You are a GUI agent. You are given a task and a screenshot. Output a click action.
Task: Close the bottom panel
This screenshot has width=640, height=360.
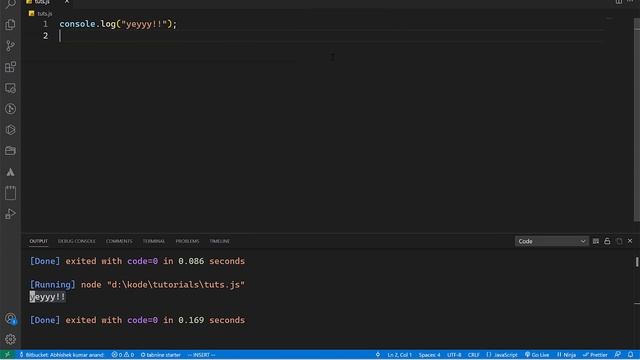[630, 241]
